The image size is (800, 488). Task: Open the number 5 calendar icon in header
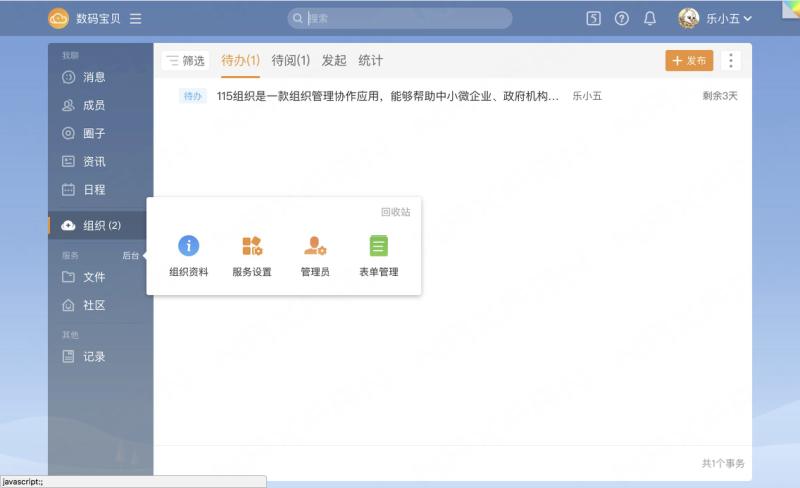pos(593,18)
